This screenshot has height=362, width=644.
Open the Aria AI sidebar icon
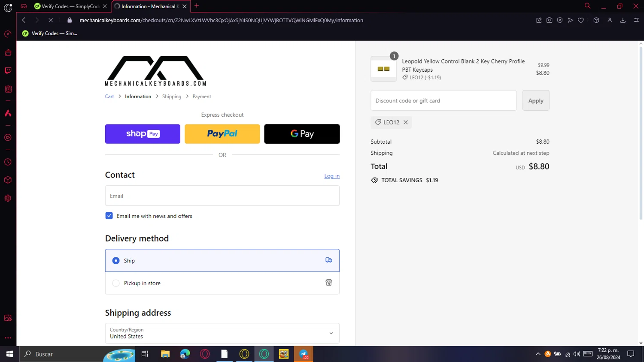8,113
